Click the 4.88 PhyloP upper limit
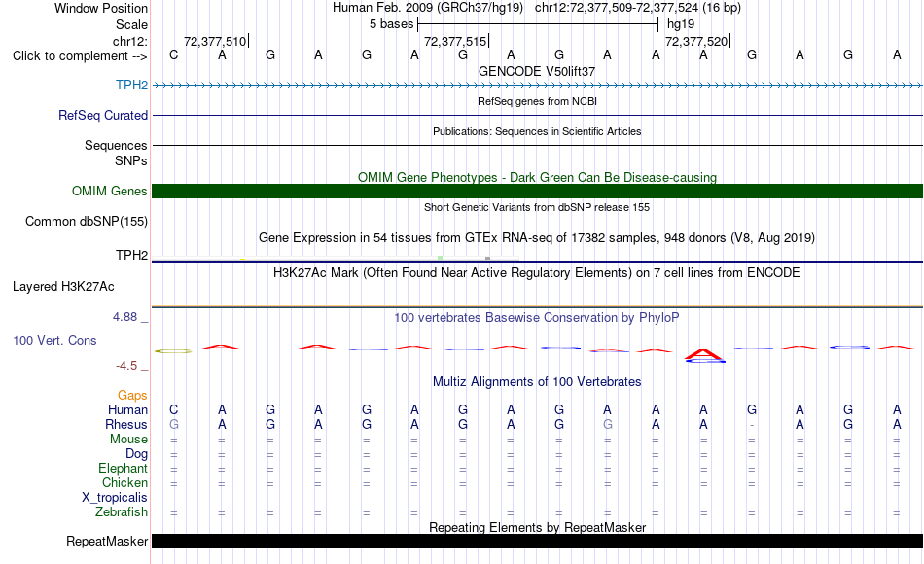 click(x=124, y=317)
